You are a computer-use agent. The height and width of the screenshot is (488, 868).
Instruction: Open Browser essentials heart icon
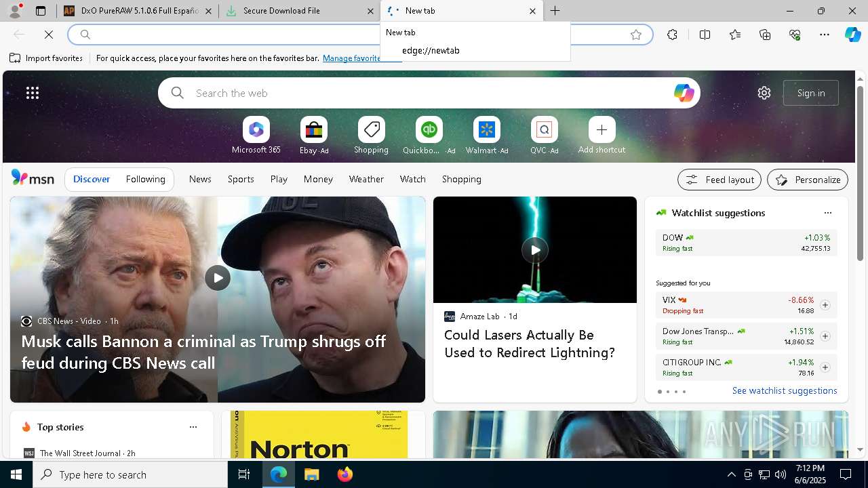pyautogui.click(x=795, y=35)
